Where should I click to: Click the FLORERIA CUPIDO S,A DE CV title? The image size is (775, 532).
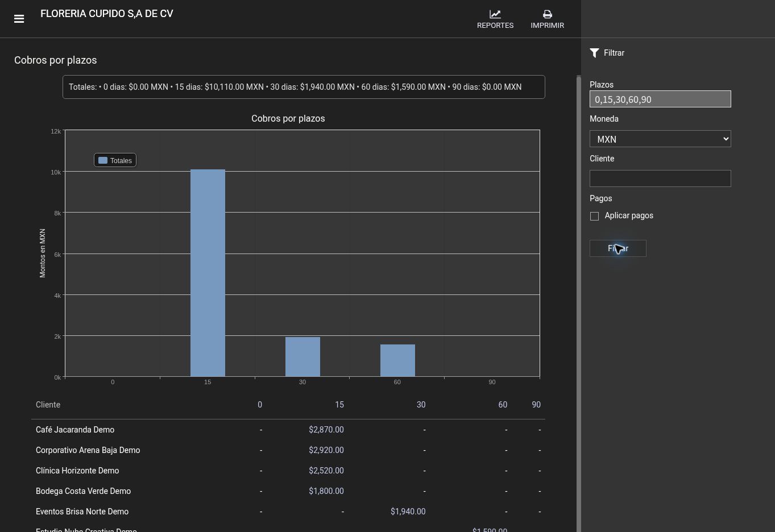[107, 14]
